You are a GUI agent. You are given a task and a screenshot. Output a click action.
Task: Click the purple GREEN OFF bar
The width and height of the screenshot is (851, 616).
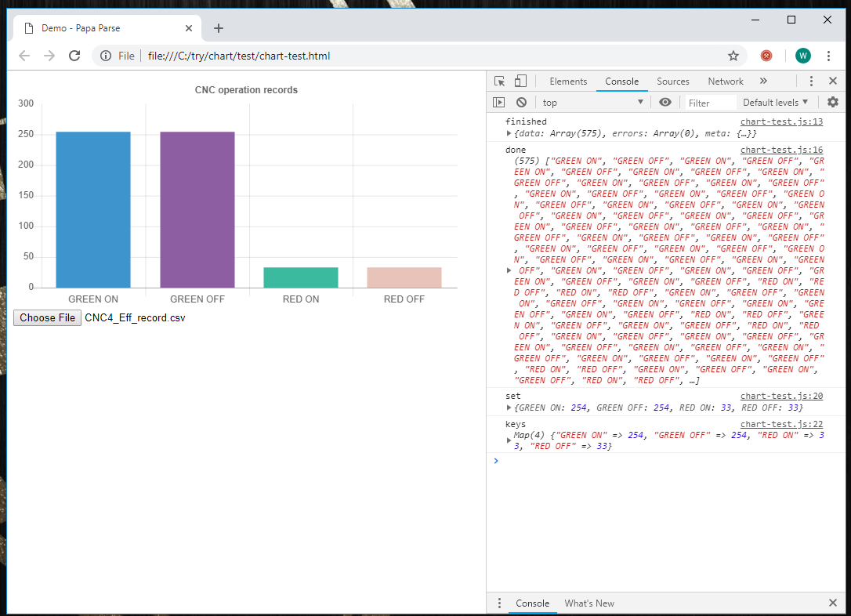(197, 209)
